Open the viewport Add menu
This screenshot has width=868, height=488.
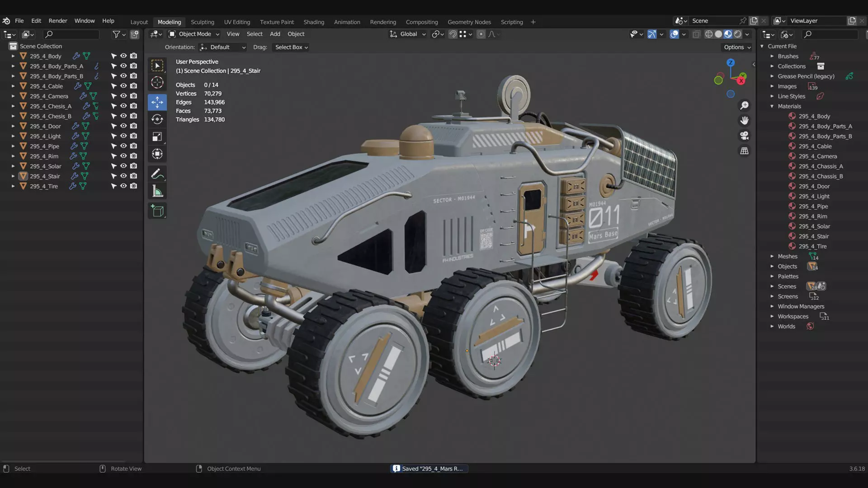[275, 34]
